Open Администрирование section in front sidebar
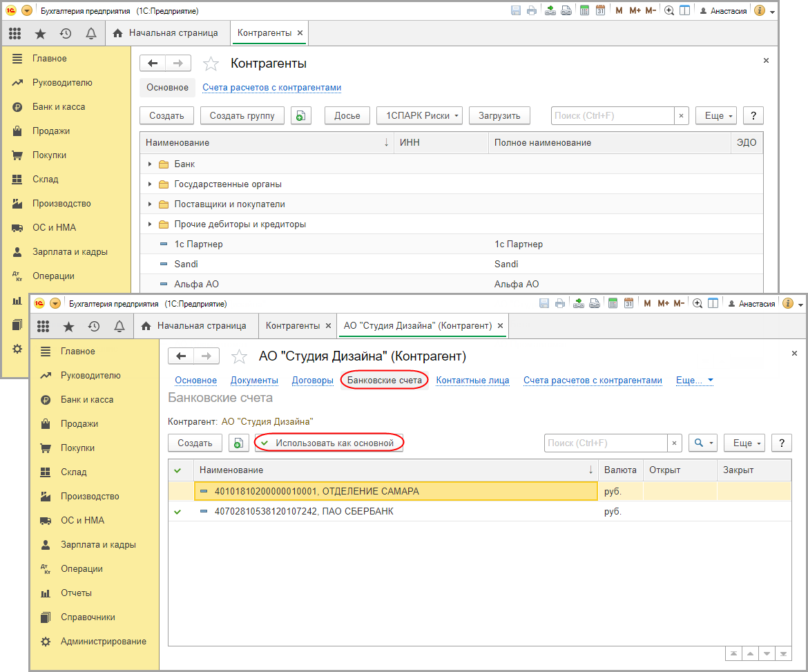The width and height of the screenshot is (808, 672). [x=103, y=641]
